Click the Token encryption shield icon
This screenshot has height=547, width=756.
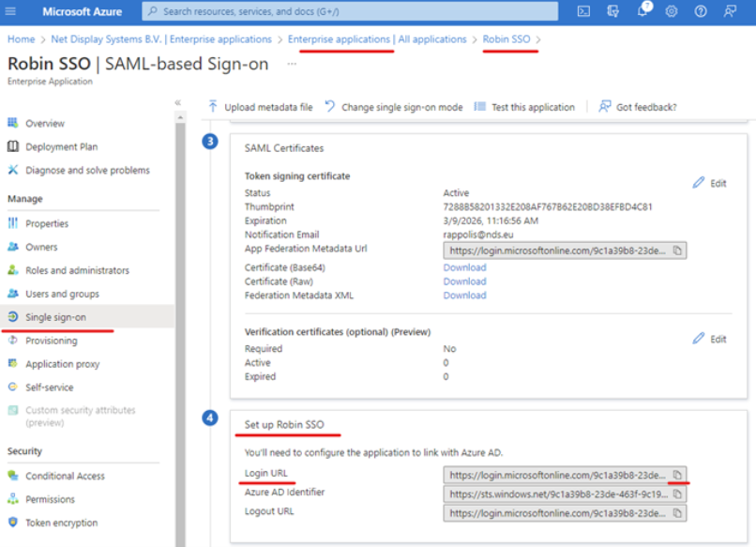click(x=13, y=522)
